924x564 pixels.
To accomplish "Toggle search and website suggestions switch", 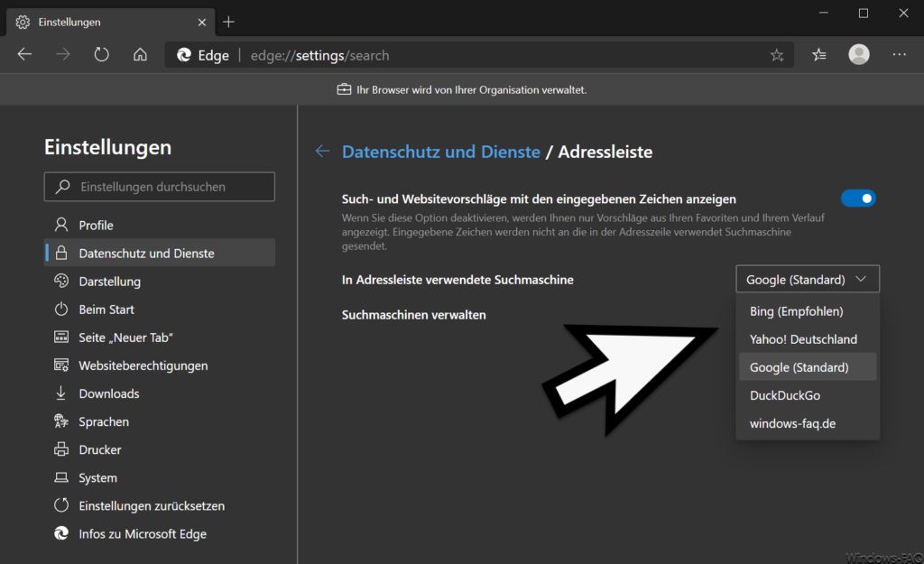I will click(x=859, y=199).
